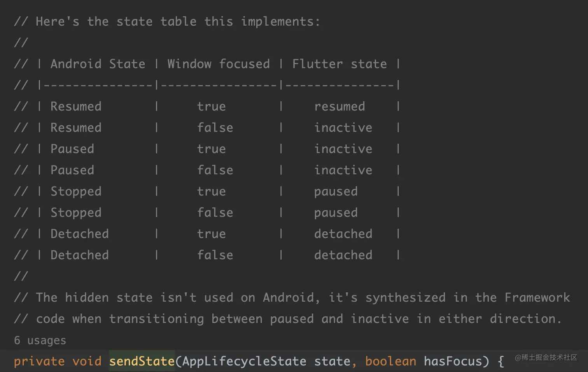Viewport: 588px width, 372px height.
Task: Click the AppLifecycleState parameter type
Action: tap(244, 361)
